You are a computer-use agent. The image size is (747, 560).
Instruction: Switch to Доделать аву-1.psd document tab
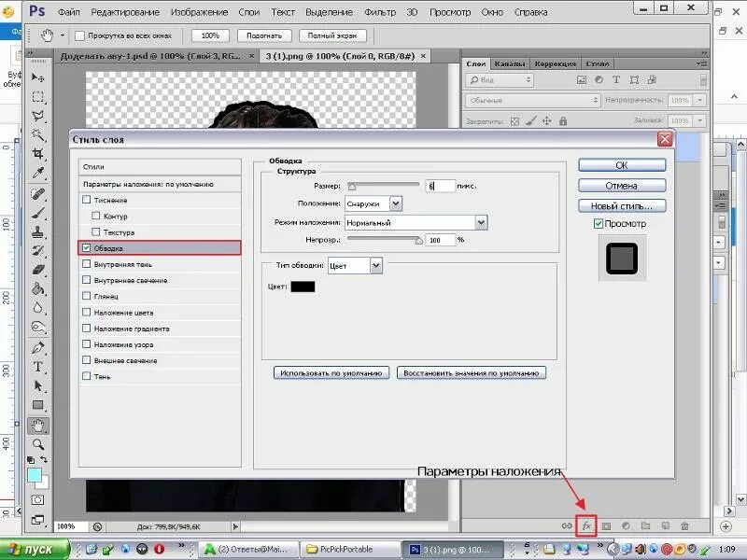(150, 56)
